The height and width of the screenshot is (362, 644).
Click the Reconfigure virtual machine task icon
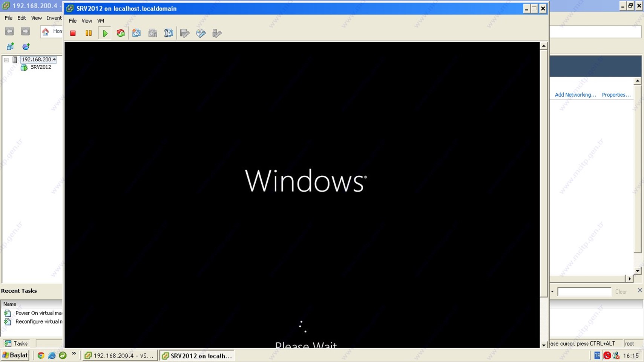(8, 322)
